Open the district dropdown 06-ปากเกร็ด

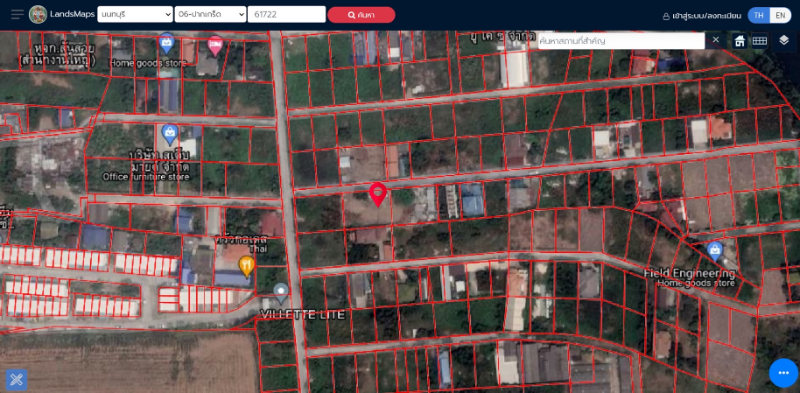210,14
